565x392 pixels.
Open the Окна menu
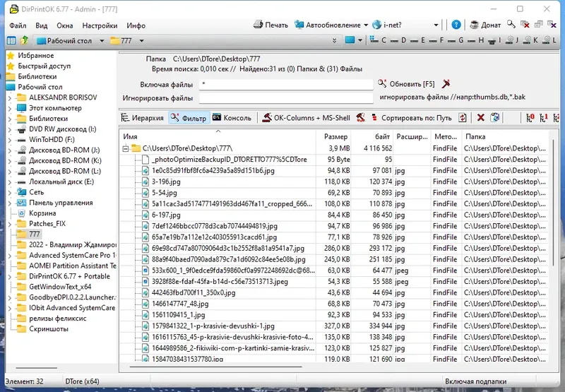click(x=65, y=25)
